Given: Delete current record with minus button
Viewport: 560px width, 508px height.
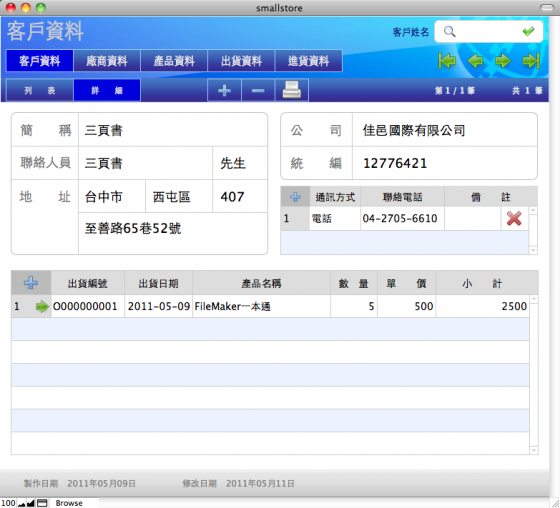Looking at the screenshot, I should point(258,90).
